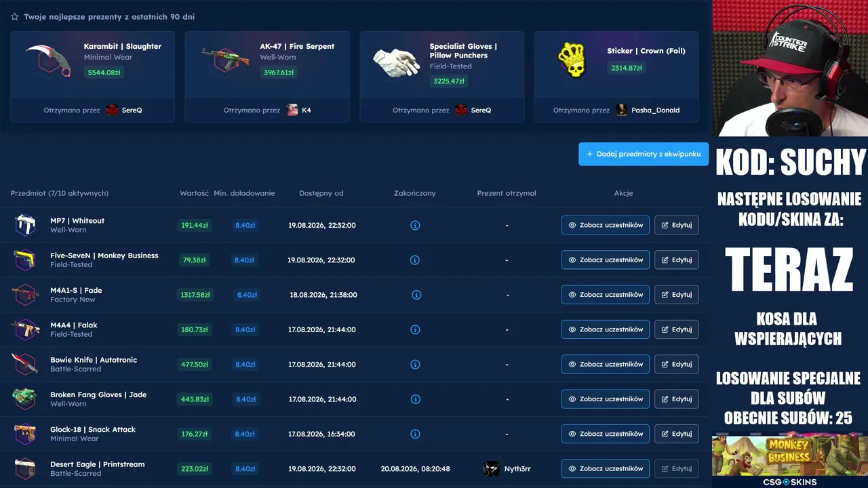Click the Wartość column header
The width and height of the screenshot is (868, 488).
click(194, 193)
